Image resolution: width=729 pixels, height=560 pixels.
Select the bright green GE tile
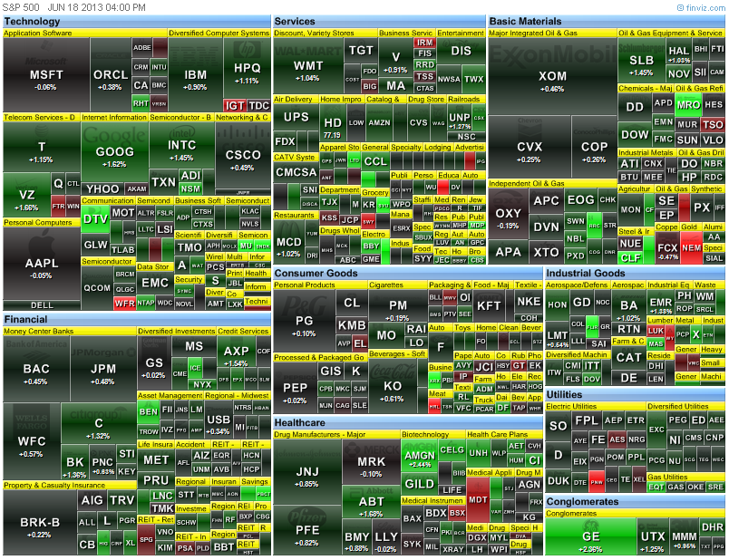(x=590, y=538)
